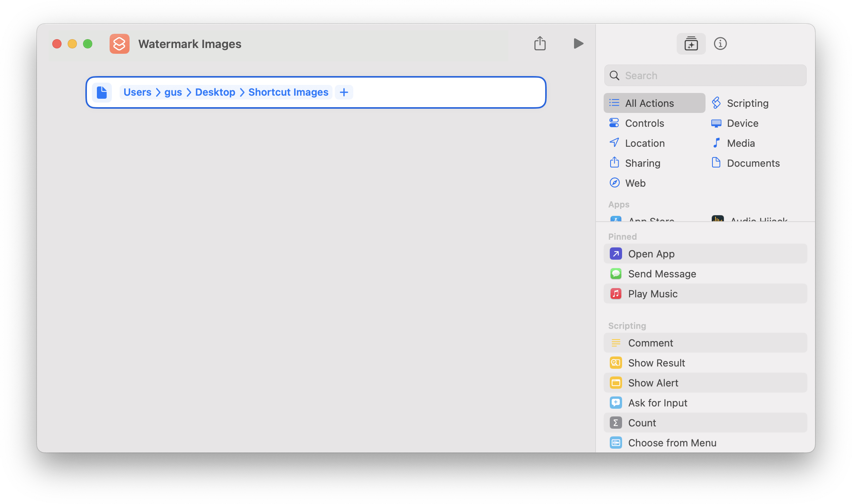Click the Shortcuts app icon beside the title
The height and width of the screenshot is (504, 852).
(x=119, y=44)
